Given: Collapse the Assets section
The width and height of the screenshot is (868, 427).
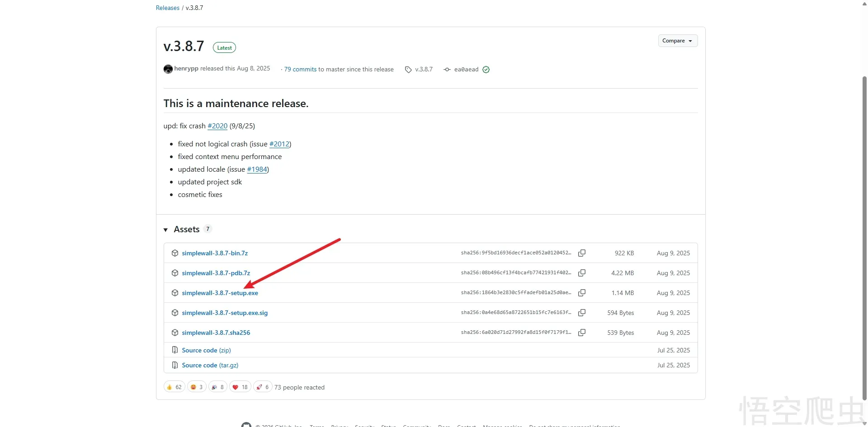Looking at the screenshot, I should (x=166, y=230).
